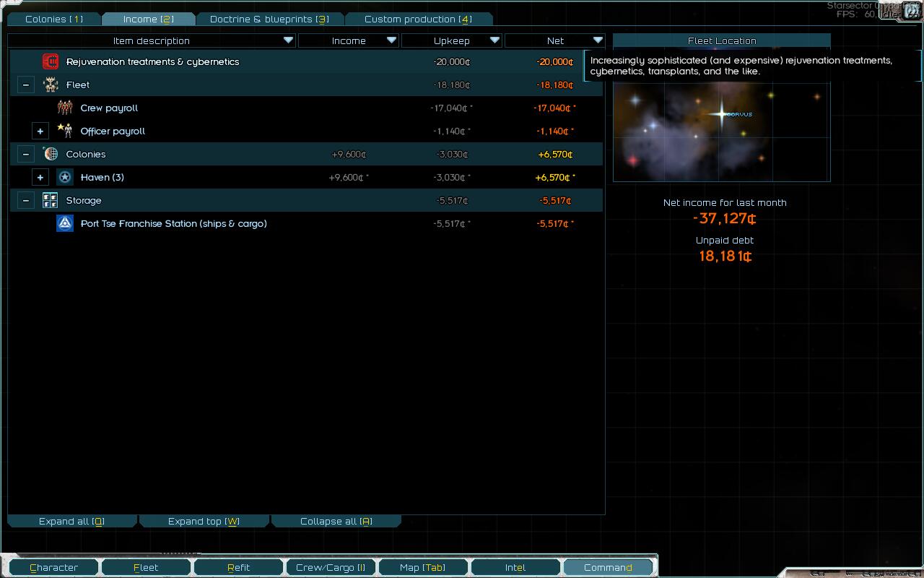Switch to the Colonies tab
The image size is (924, 578).
pos(54,19)
